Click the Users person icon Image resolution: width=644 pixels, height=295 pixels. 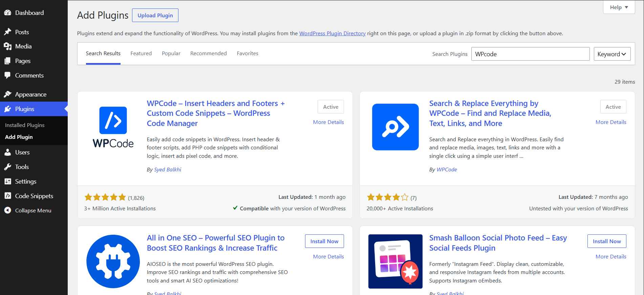coord(7,152)
